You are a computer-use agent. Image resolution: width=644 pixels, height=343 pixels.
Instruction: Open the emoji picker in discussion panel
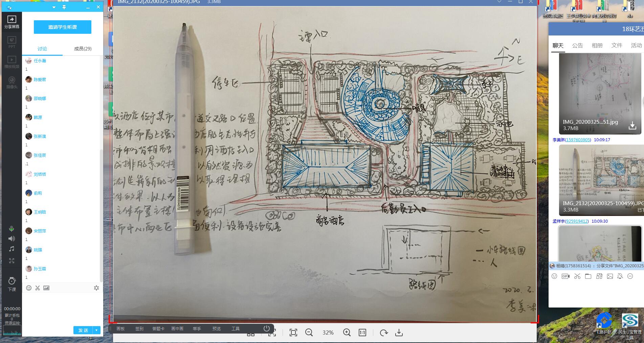29,288
